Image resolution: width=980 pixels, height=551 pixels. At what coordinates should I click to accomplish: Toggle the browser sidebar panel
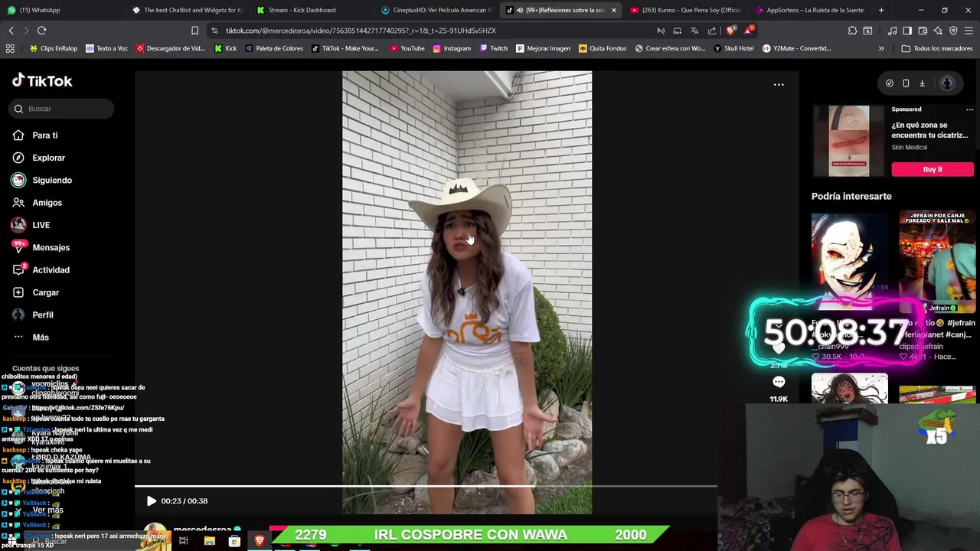pos(907,31)
